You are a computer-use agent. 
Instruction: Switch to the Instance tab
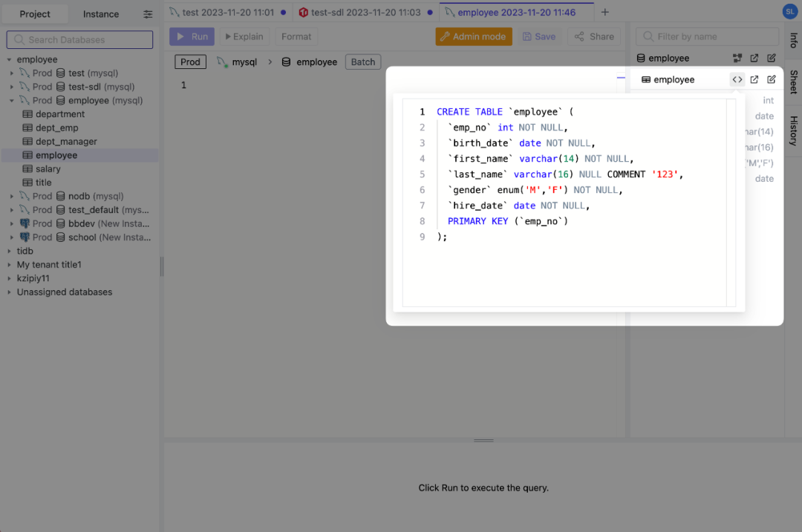101,14
